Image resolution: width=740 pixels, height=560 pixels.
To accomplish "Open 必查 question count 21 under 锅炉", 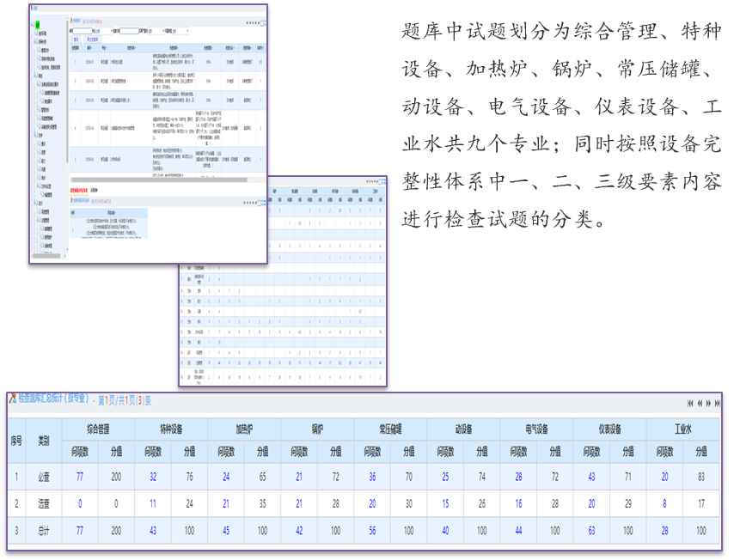I will (x=299, y=477).
